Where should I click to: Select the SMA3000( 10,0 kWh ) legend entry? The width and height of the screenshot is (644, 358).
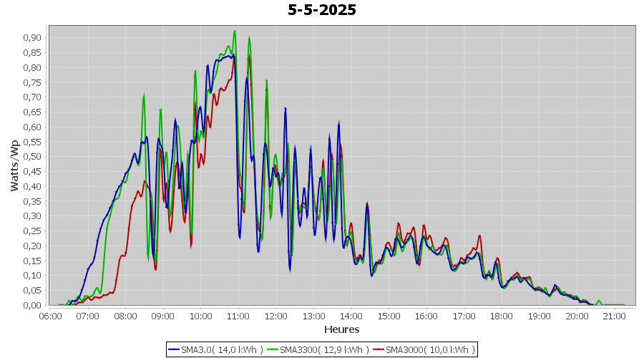[x=424, y=349]
